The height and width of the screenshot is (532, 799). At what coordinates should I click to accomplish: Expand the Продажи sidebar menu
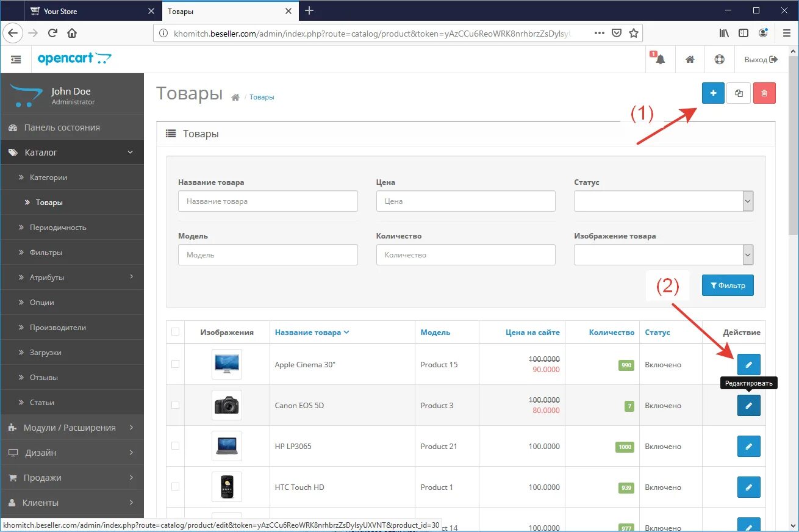[x=72, y=477]
